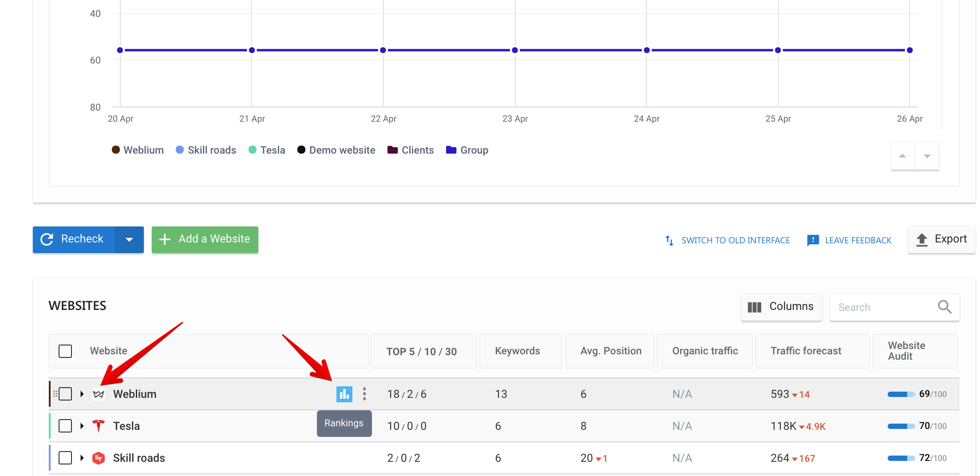Open the Weblium website name
Viewport: 980px width, 476px height.
point(134,394)
